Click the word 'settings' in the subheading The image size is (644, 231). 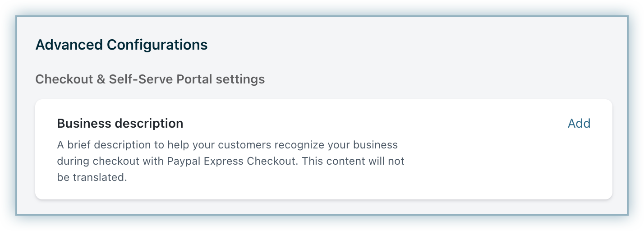click(240, 79)
